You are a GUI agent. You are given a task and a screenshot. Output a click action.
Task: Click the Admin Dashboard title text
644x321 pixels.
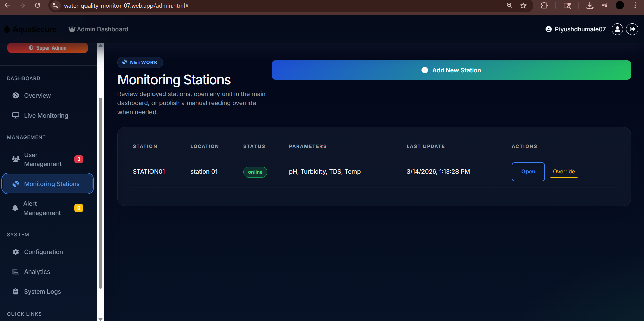[102, 29]
